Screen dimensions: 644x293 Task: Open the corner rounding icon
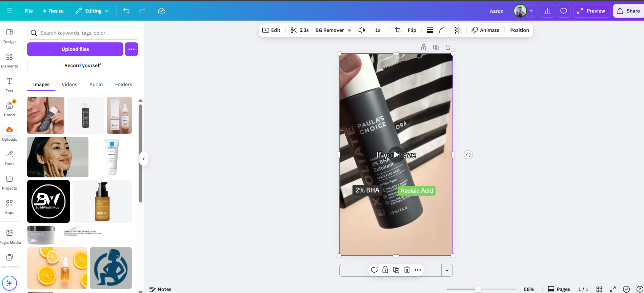[x=442, y=30]
